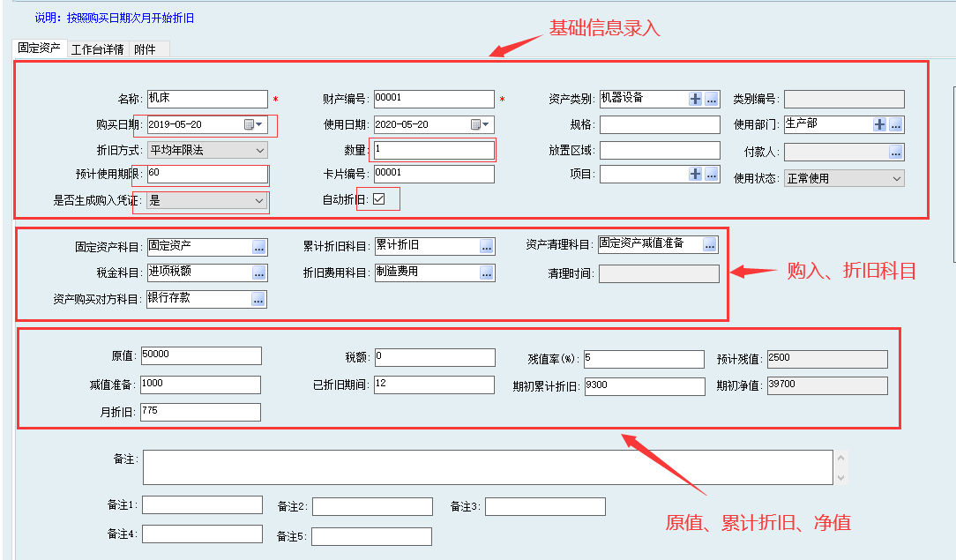Select the 固定资产 tab
The height and width of the screenshot is (560, 956).
click(x=40, y=49)
